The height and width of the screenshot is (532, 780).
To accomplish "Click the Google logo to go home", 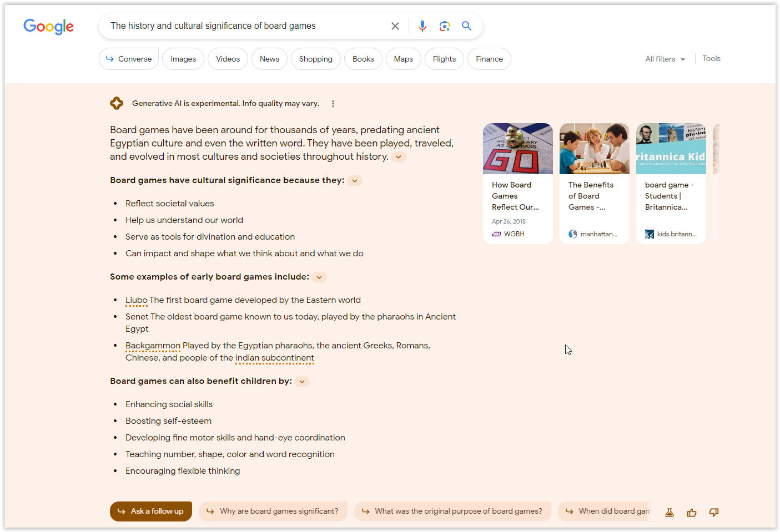I will (x=48, y=26).
